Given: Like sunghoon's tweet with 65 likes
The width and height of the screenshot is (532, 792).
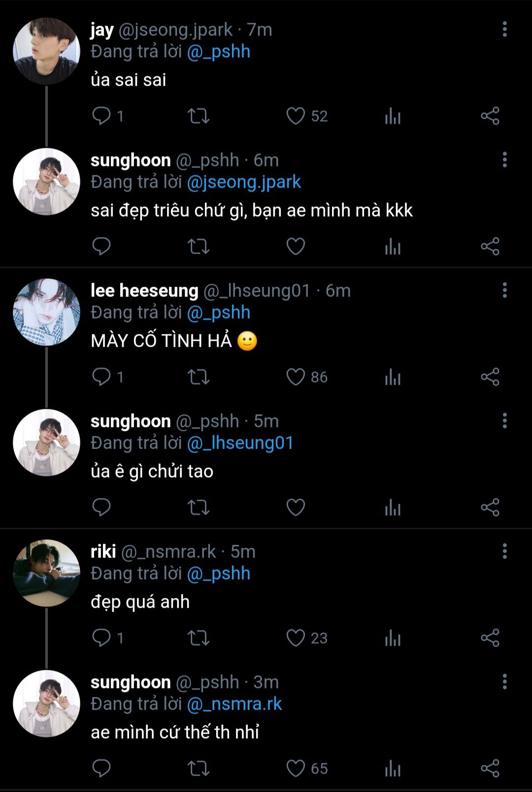Looking at the screenshot, I should (x=296, y=769).
